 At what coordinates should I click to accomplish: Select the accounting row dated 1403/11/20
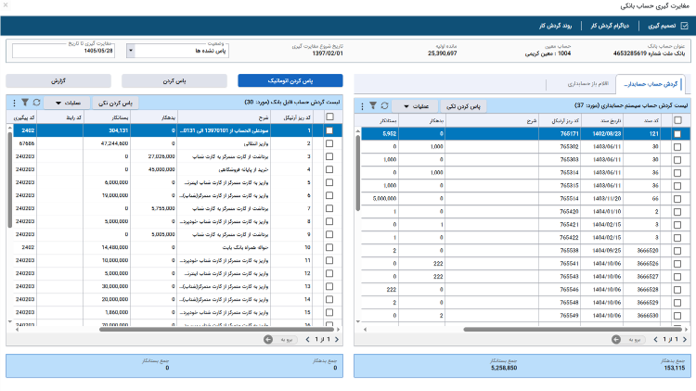pyautogui.click(x=526, y=198)
